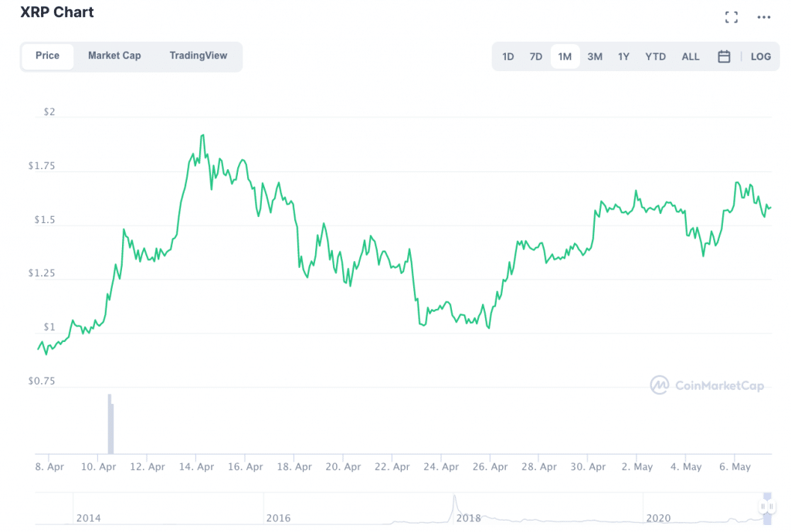
Task: Select the 1M time range
Action: click(565, 56)
